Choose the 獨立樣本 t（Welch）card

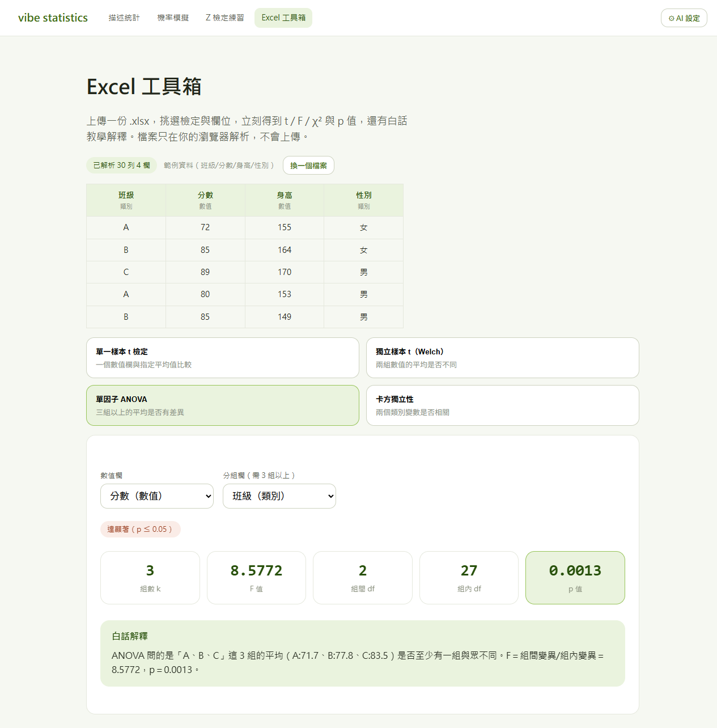(x=503, y=358)
